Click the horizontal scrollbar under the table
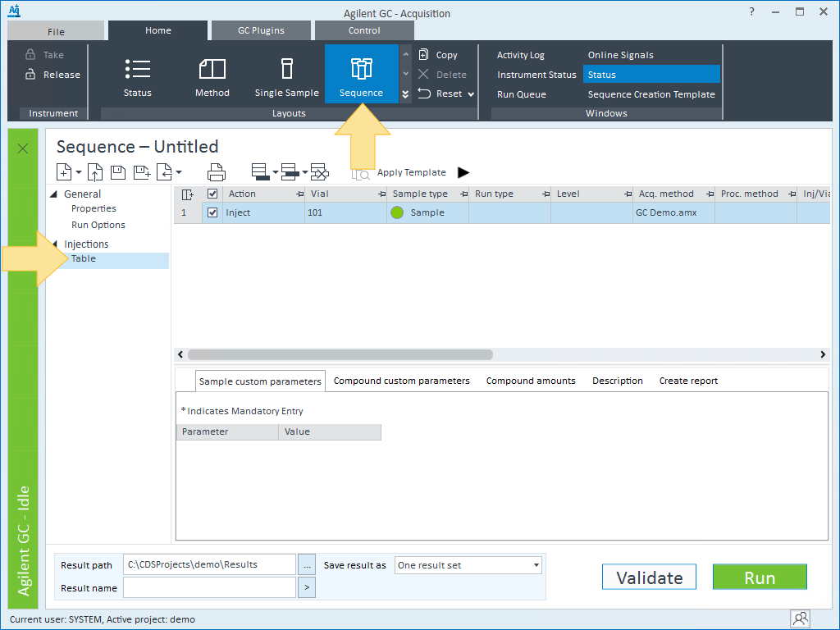Image resolution: width=840 pixels, height=630 pixels. (340, 354)
